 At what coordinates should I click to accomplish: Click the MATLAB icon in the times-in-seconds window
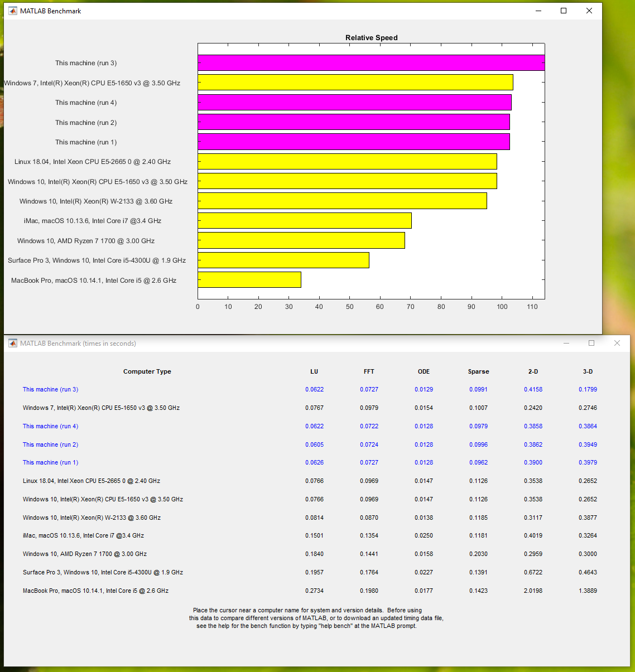click(13, 343)
